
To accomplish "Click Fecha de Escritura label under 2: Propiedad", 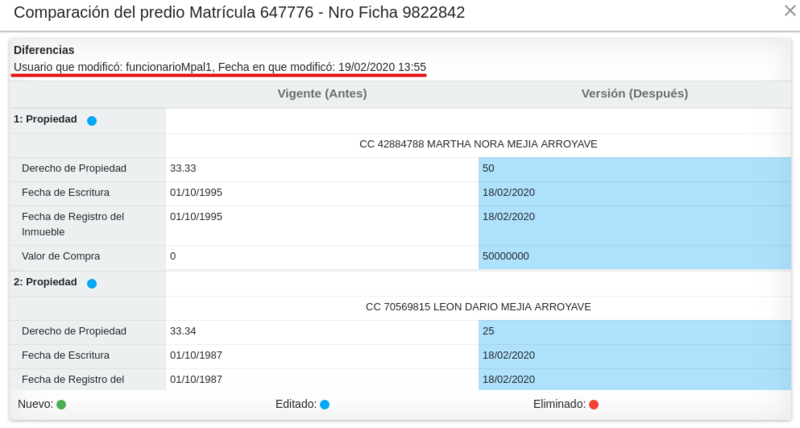I will pos(65,355).
